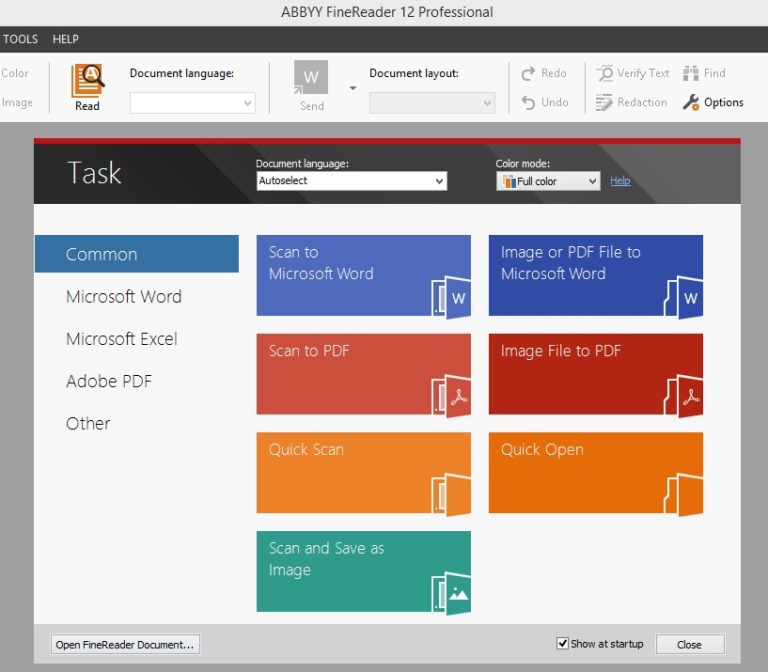Click scanner page icon on Quick Scan tile
The image size is (768, 672).
pos(452,495)
